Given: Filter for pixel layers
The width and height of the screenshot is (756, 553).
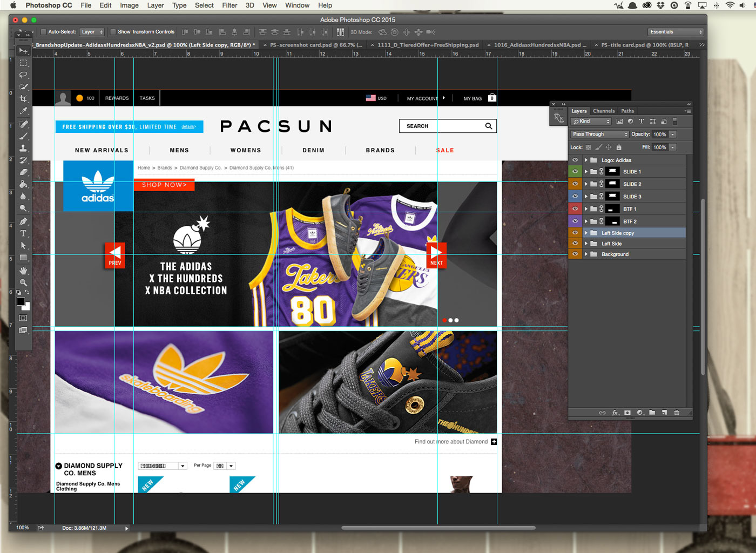Looking at the screenshot, I should pyautogui.click(x=619, y=122).
